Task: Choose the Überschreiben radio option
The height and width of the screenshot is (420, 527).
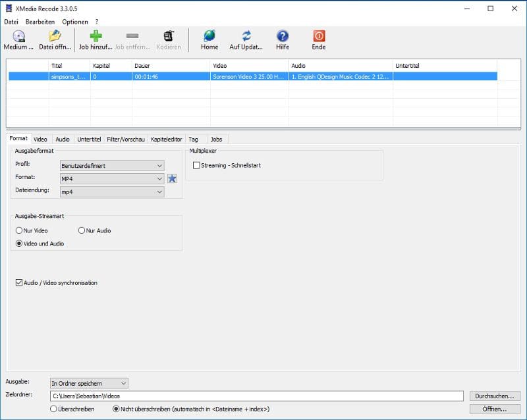Action: tap(54, 409)
